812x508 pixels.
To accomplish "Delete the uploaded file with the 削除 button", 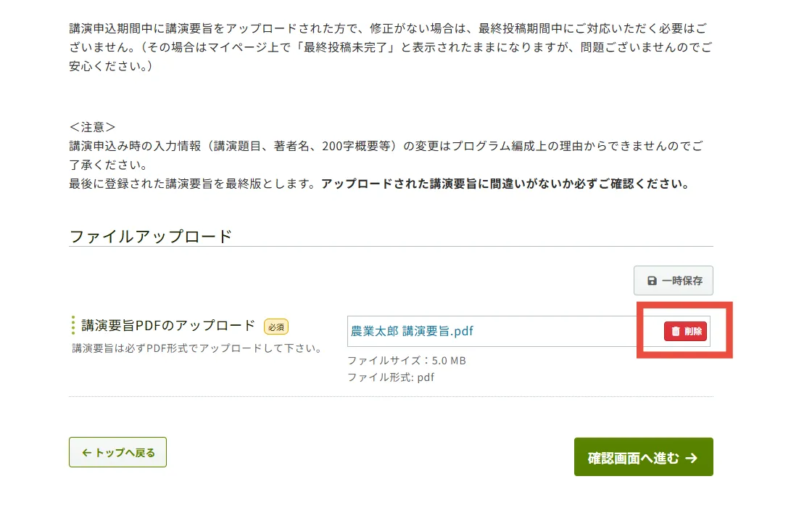I will coord(685,332).
